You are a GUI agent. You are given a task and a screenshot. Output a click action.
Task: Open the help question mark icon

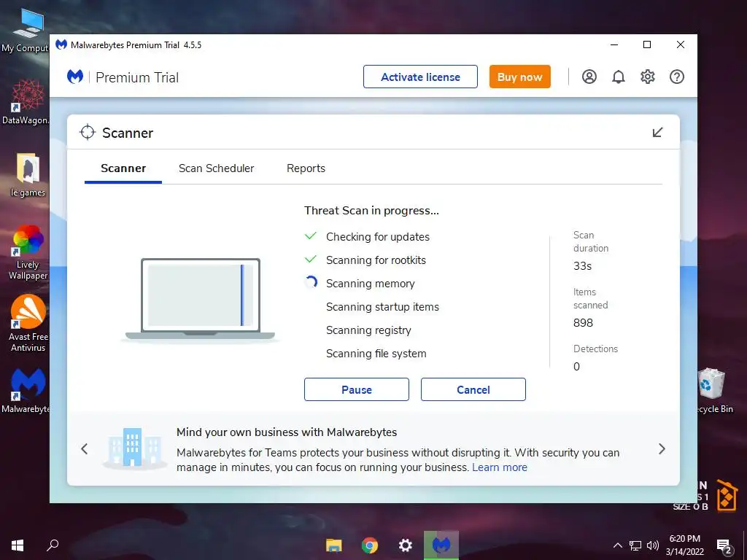pyautogui.click(x=676, y=77)
